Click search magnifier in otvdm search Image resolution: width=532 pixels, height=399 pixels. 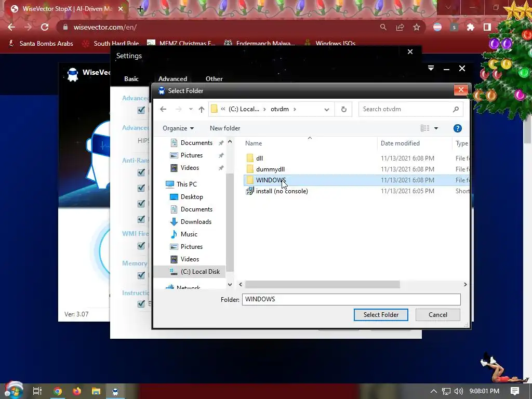pyautogui.click(x=456, y=109)
